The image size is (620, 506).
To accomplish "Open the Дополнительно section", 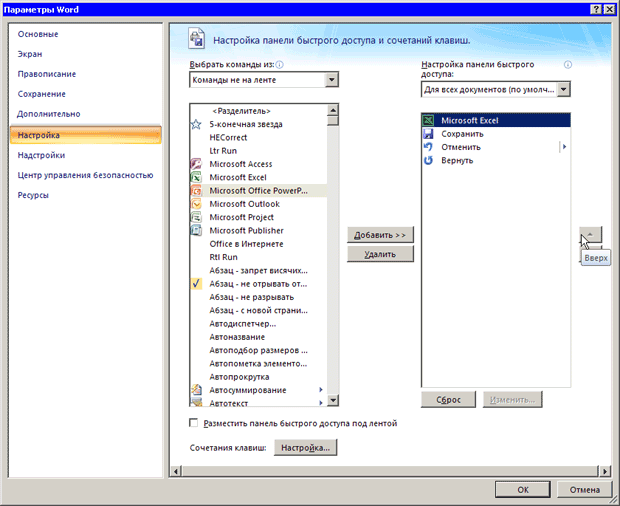I will (x=49, y=114).
